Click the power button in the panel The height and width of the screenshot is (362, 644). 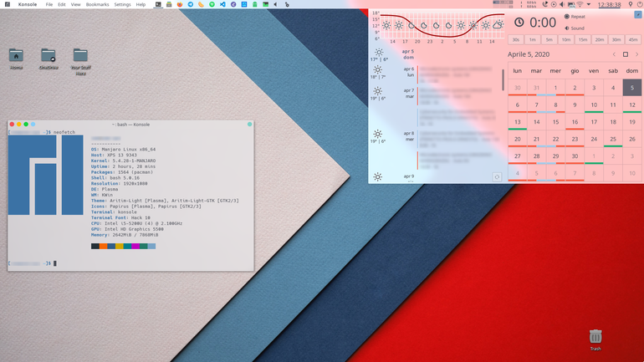click(x=640, y=4)
